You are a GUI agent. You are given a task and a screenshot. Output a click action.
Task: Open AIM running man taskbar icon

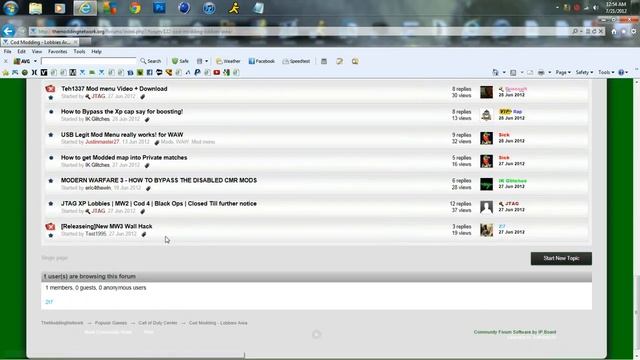click(x=234, y=8)
